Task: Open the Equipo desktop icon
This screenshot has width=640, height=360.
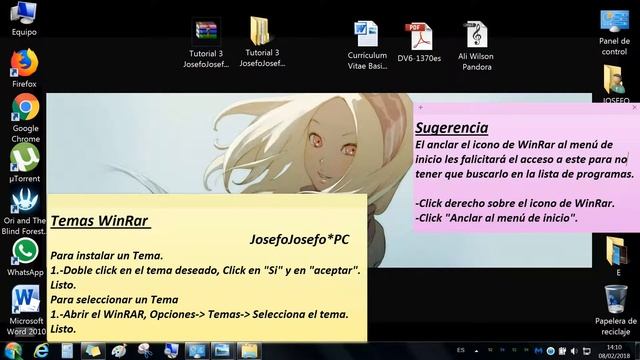Action: (x=24, y=18)
